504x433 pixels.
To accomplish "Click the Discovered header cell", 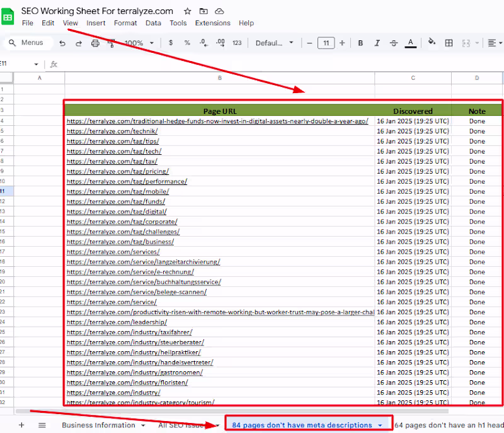I will [x=413, y=111].
